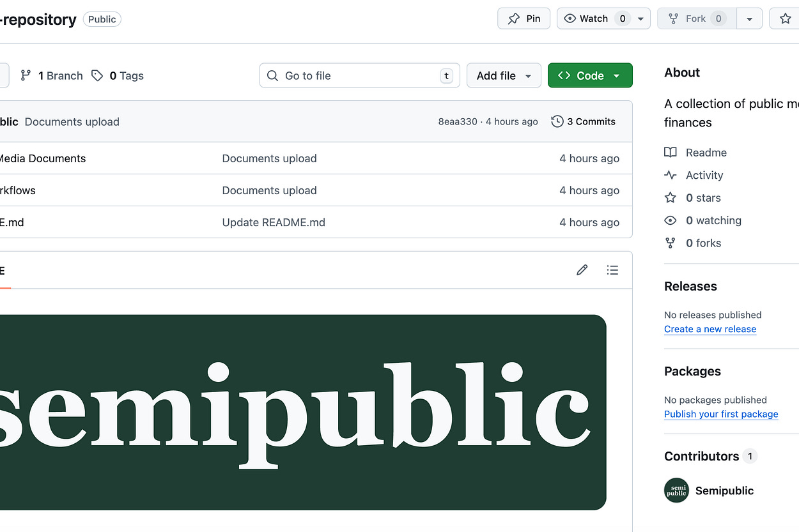
Task: Focus the Go to file search field
Action: click(x=360, y=75)
